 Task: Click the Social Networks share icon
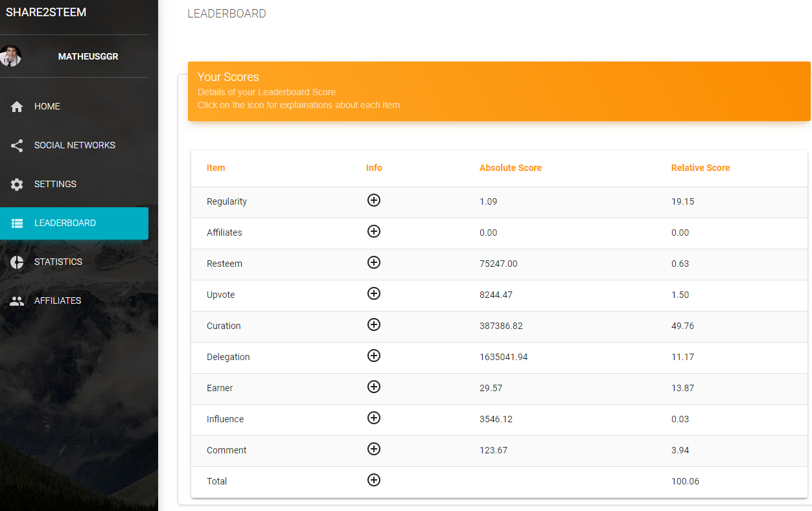[17, 146]
